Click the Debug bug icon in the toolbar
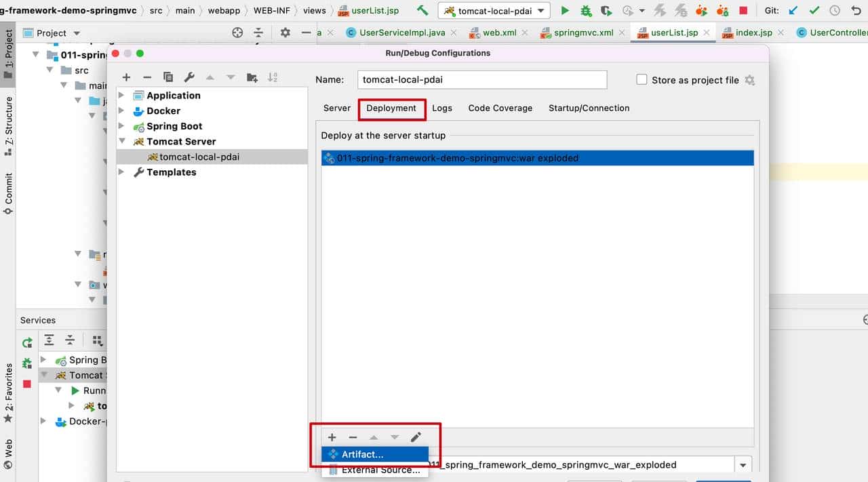 coord(586,11)
